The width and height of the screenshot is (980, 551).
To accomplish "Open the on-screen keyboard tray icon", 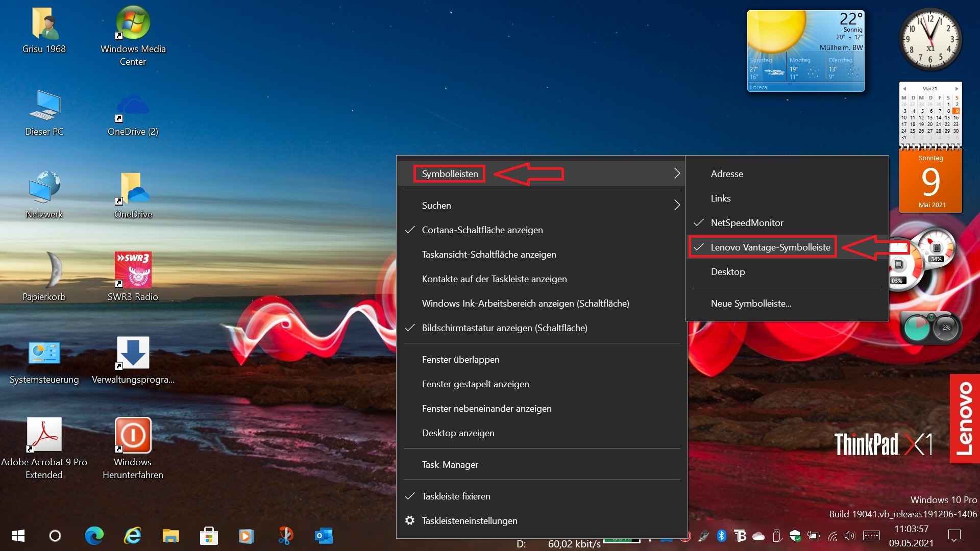I will click(x=872, y=535).
